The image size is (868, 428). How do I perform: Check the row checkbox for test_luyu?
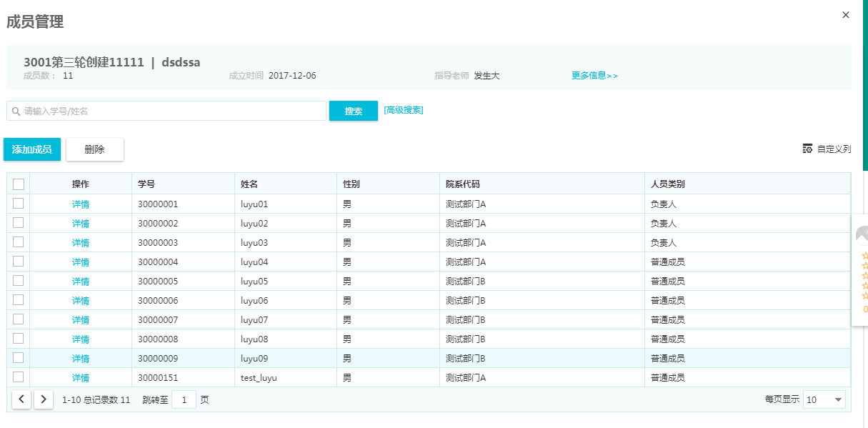point(19,377)
